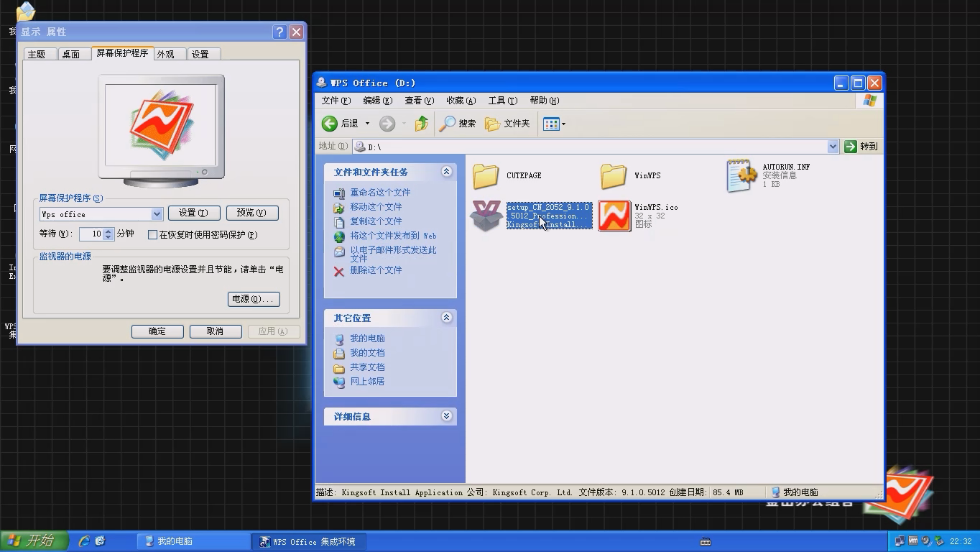Viewport: 980px width, 552px height.
Task: Click the 预览(V) preview button
Action: point(252,213)
